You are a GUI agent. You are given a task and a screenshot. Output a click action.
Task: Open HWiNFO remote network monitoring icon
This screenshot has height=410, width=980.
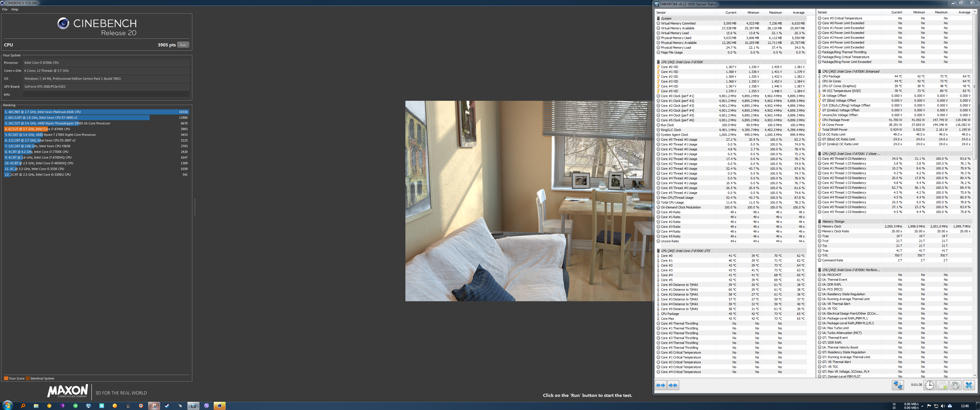point(898,385)
